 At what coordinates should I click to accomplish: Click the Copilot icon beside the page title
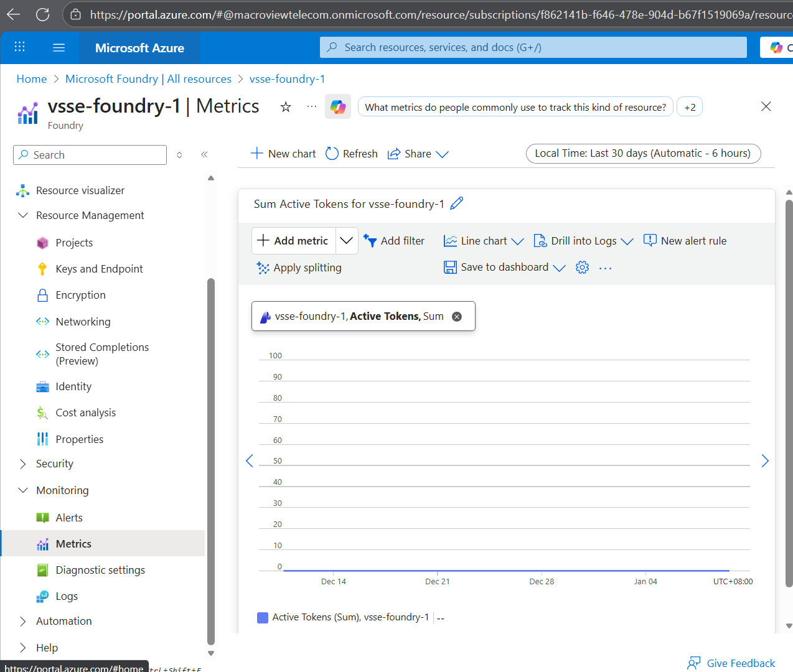click(x=337, y=106)
